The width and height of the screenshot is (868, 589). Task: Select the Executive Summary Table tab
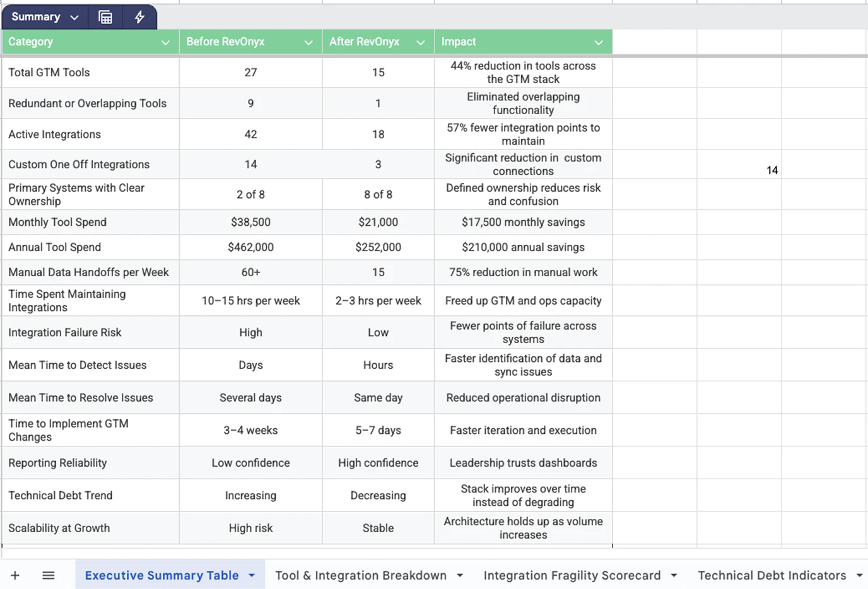pyautogui.click(x=161, y=575)
